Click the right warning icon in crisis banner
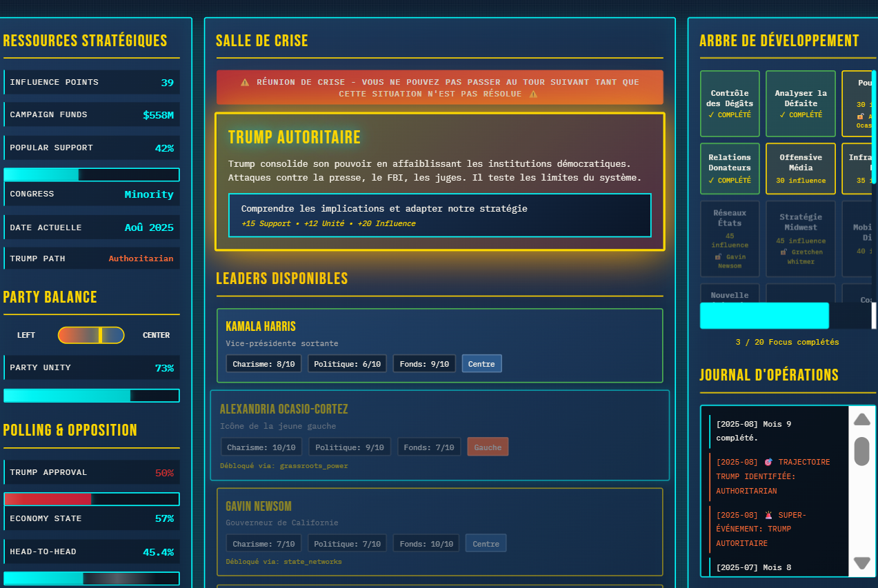878x588 pixels. 533,94
